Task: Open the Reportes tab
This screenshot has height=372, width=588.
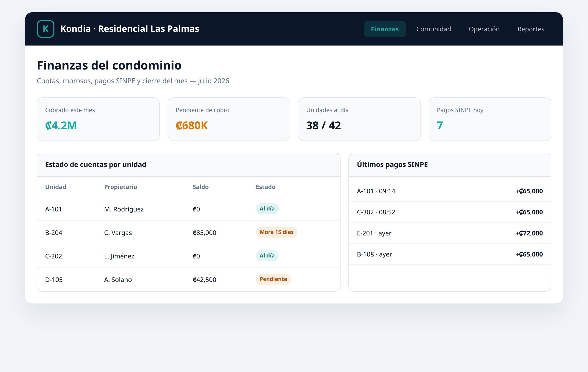Action: click(531, 29)
